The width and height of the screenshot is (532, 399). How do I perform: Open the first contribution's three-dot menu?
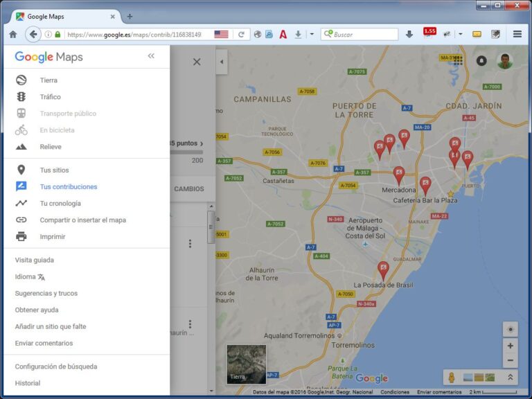pos(190,244)
